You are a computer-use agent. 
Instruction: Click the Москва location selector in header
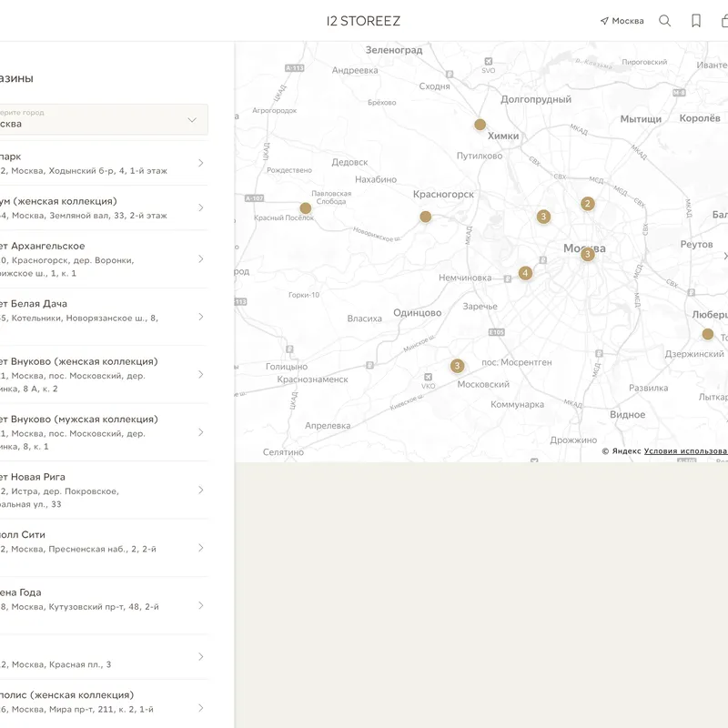click(622, 21)
